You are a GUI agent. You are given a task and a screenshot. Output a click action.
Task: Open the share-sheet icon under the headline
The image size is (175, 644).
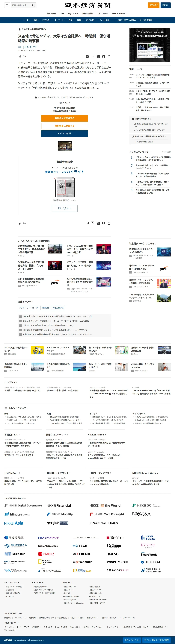pos(109,57)
